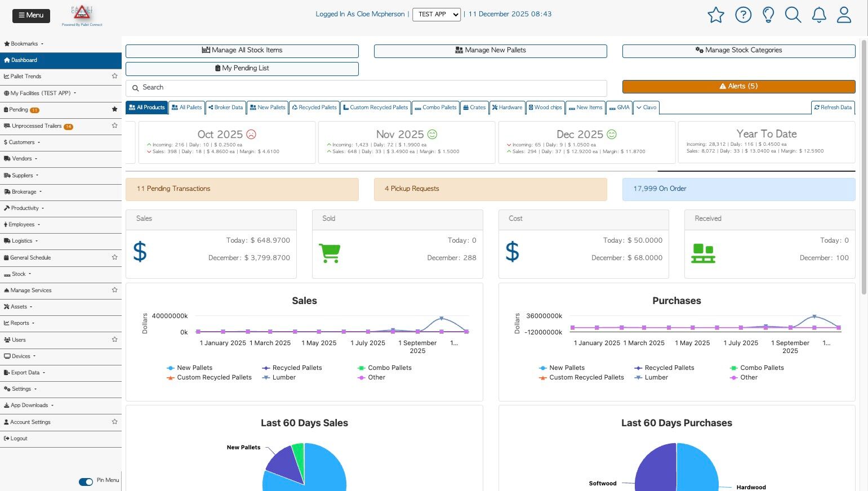Viewport: 868px width, 491px height.
Task: Open the magnifier search icon in header
Action: tap(793, 15)
